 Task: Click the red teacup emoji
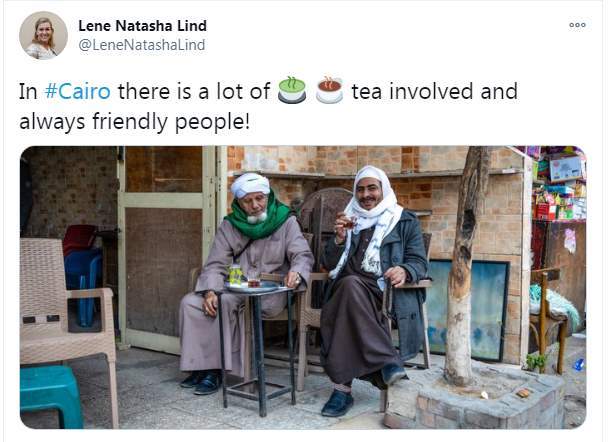coord(329,91)
